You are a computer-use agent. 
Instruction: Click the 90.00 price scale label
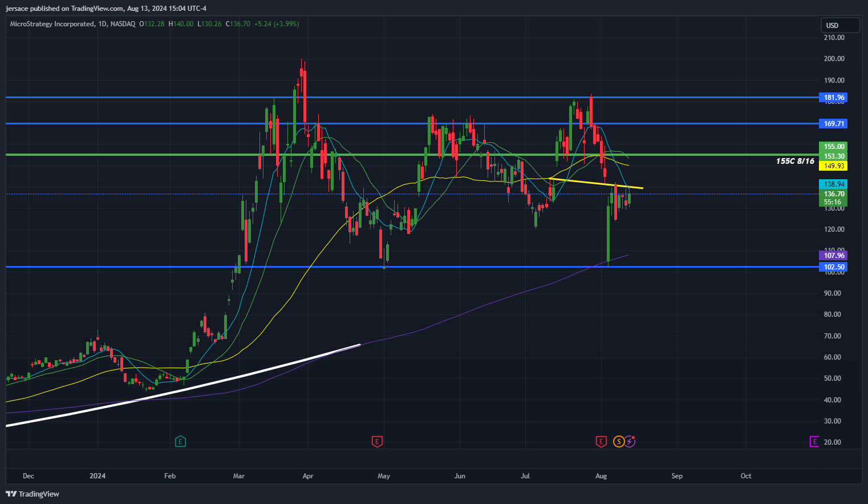point(834,293)
